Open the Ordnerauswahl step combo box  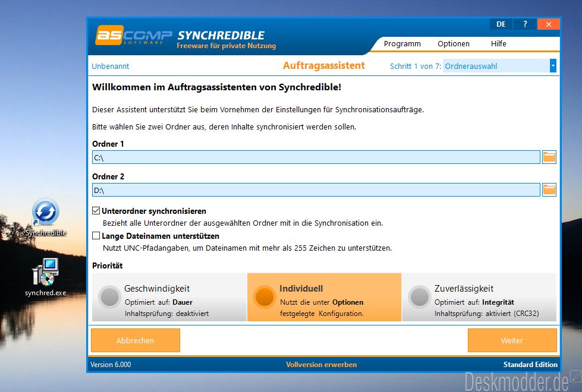499,66
